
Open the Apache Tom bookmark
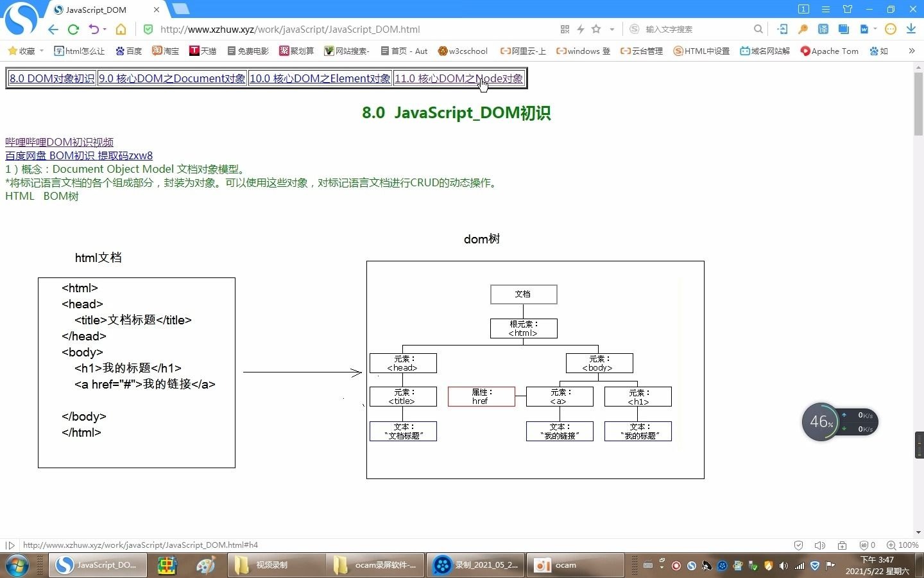click(x=830, y=51)
